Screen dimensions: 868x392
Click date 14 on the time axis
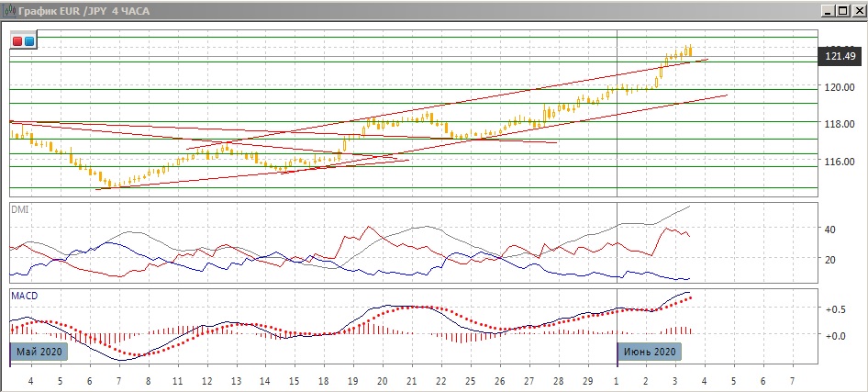coord(265,382)
